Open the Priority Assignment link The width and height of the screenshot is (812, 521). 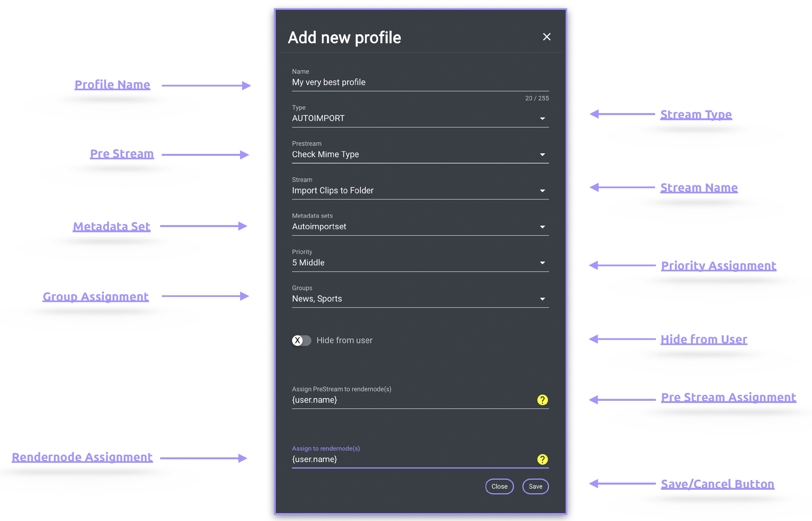point(718,265)
